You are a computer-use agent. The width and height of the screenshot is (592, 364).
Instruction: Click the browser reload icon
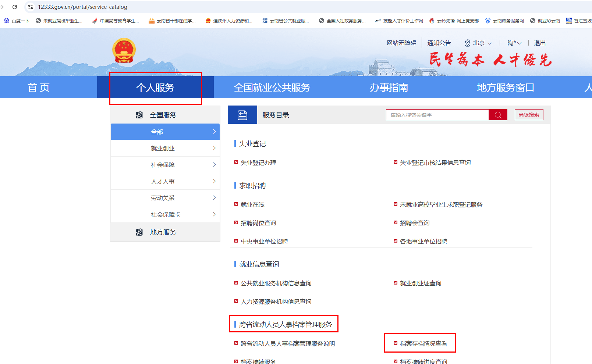pos(15,7)
